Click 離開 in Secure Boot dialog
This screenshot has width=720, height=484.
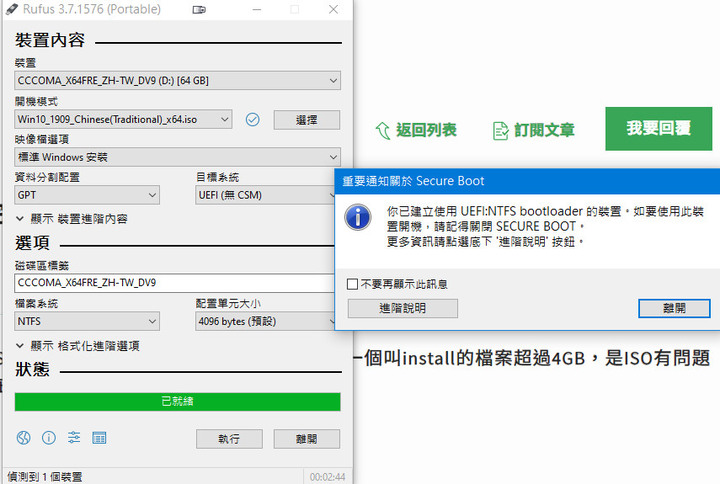tap(674, 308)
